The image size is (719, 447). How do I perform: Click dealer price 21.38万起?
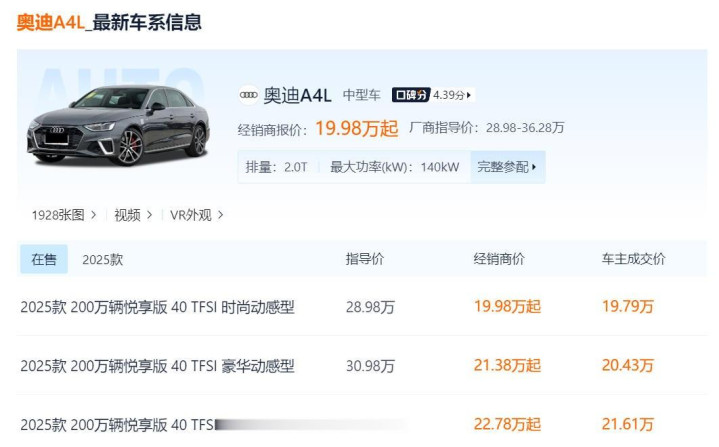pyautogui.click(x=507, y=366)
